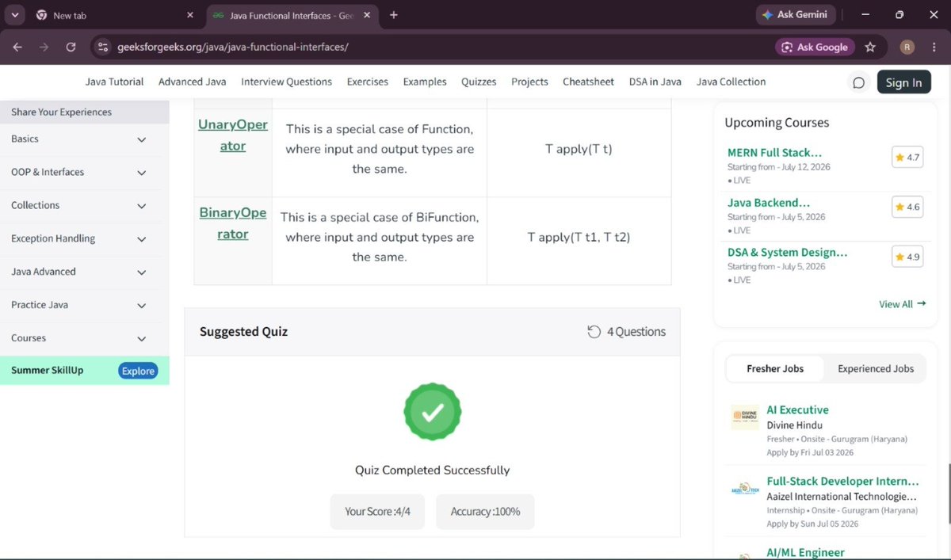
Task: Click the Sign In button
Action: [x=903, y=82]
